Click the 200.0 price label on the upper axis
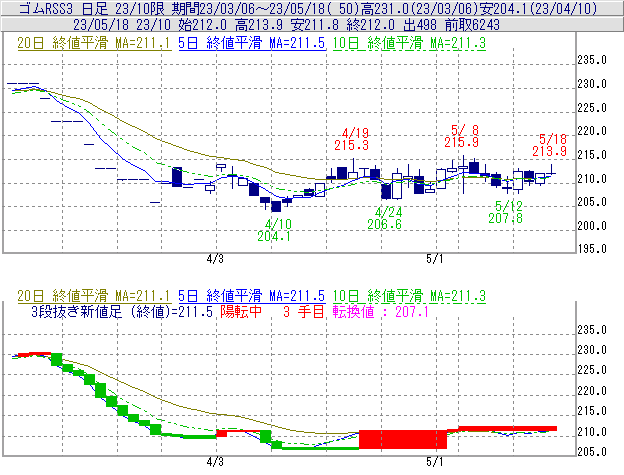 point(592,226)
